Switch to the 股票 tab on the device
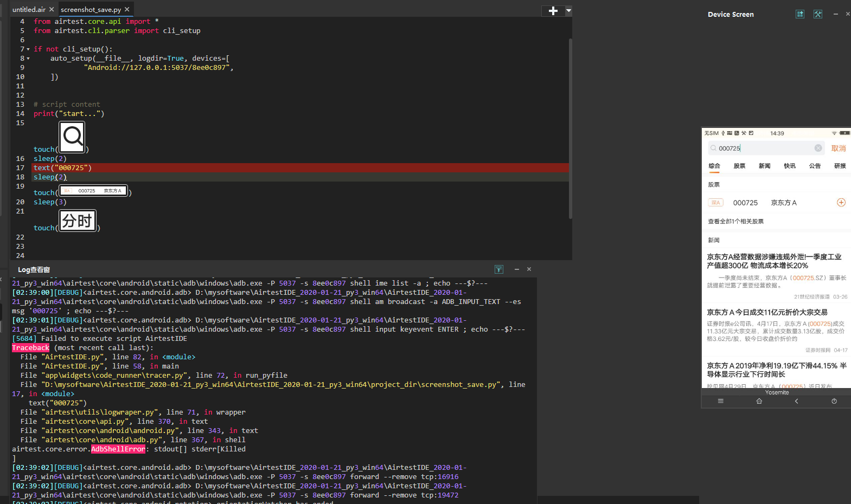This screenshot has height=504, width=851. pos(739,166)
